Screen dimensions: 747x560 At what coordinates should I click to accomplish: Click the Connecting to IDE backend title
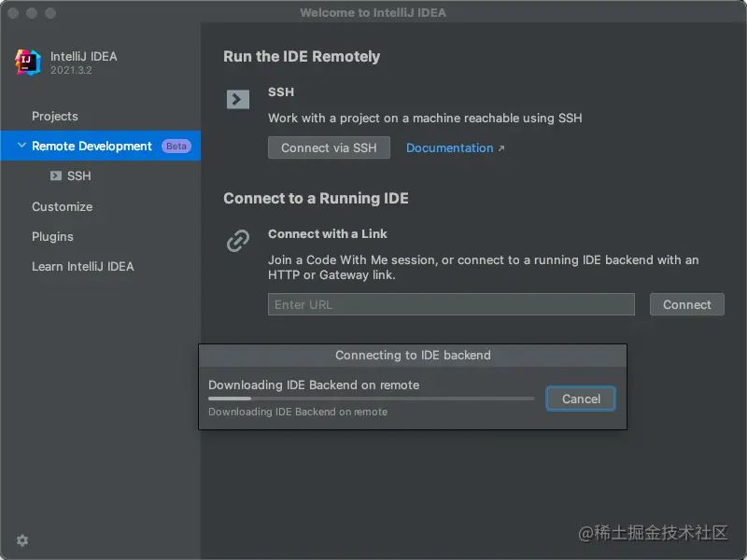[x=413, y=356]
